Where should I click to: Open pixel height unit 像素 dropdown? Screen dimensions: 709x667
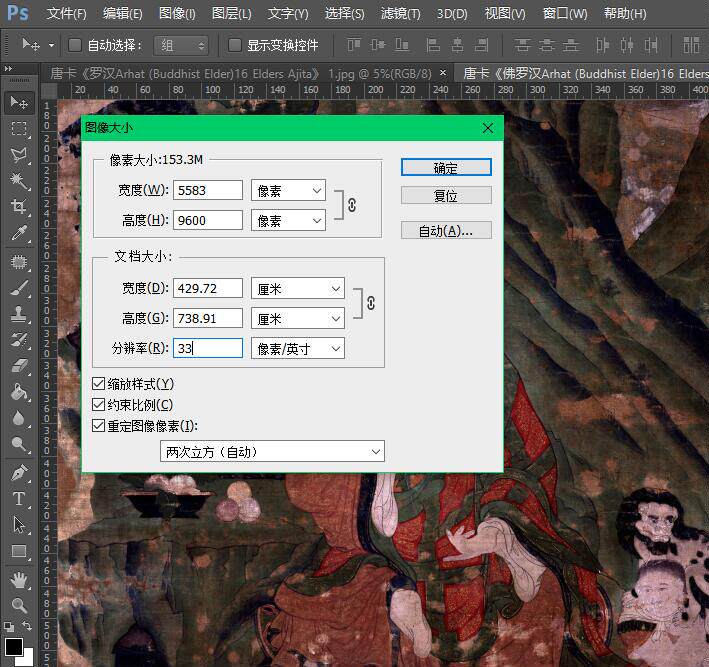[288, 220]
